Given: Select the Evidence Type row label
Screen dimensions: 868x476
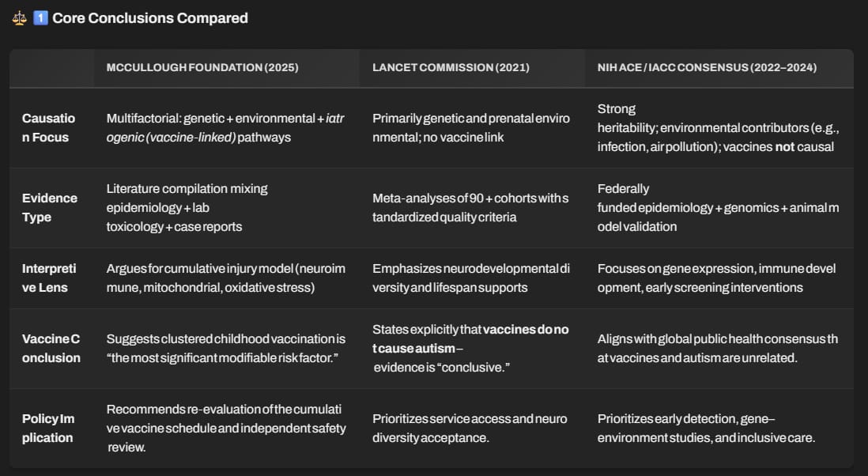Looking at the screenshot, I should (49, 207).
